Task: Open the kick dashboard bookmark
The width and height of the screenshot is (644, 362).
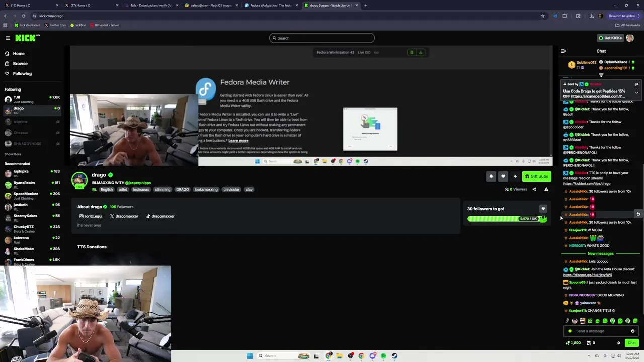Action: pyautogui.click(x=28, y=25)
